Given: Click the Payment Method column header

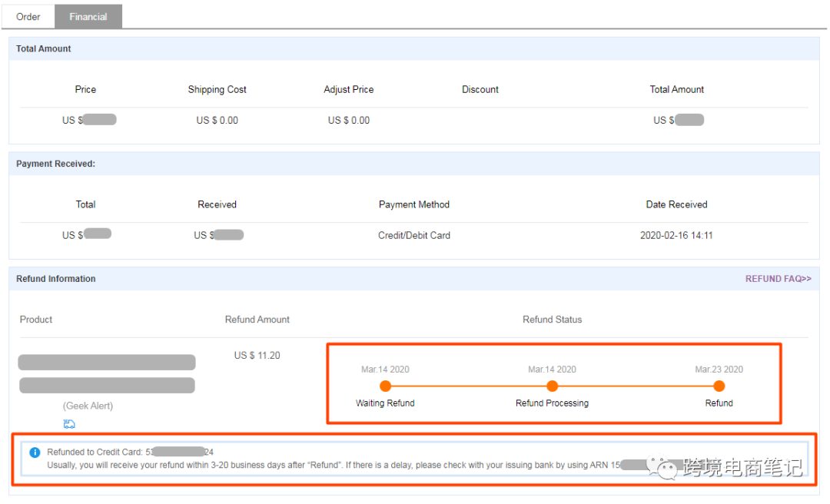Looking at the screenshot, I should [x=414, y=204].
